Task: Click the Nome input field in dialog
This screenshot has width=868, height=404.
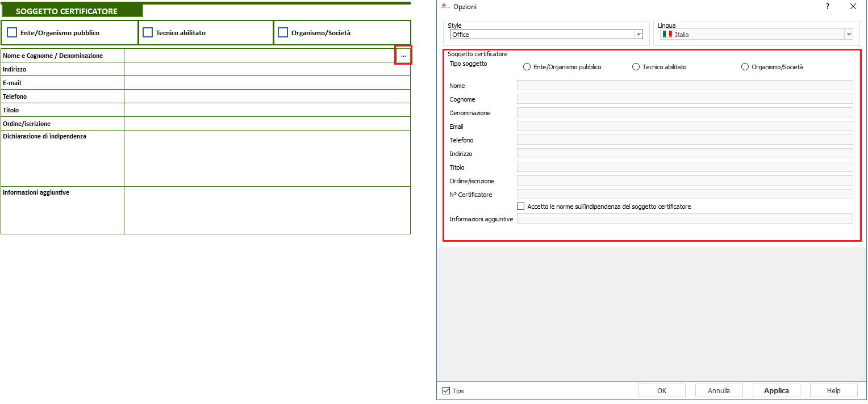Action: coord(685,85)
